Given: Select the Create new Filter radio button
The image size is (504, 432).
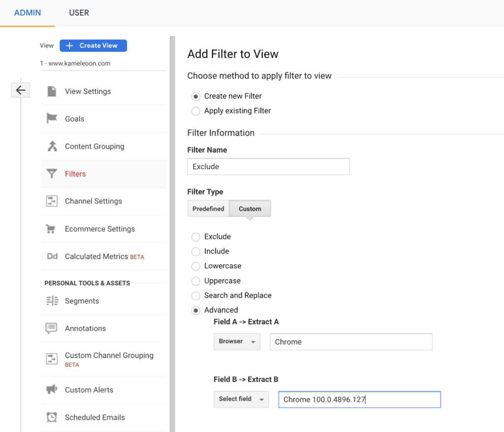Looking at the screenshot, I should (x=195, y=96).
